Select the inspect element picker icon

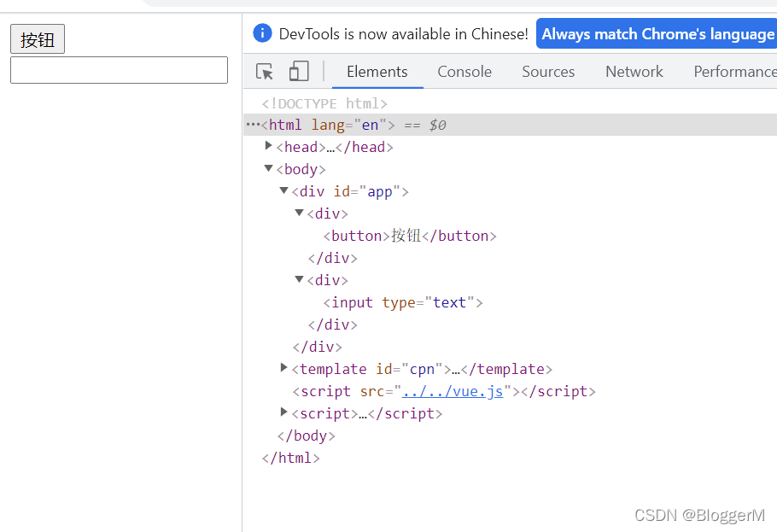click(265, 72)
